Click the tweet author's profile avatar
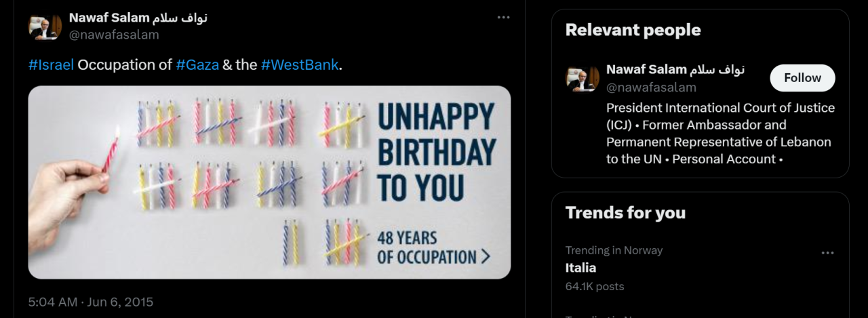 [45, 26]
